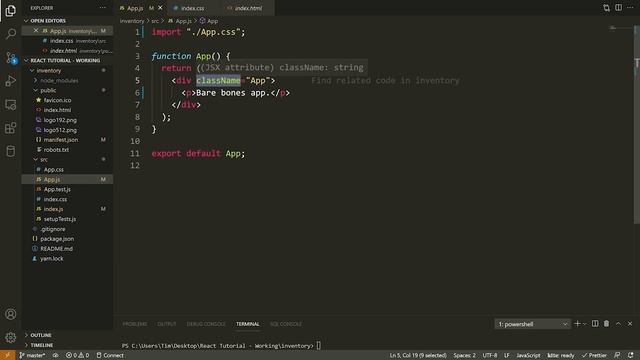Open the database view icon
This screenshot has height=360, width=640.
11,151
